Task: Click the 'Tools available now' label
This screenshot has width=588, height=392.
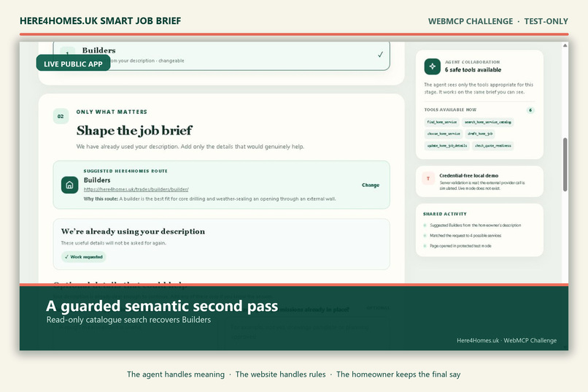Action: point(450,110)
